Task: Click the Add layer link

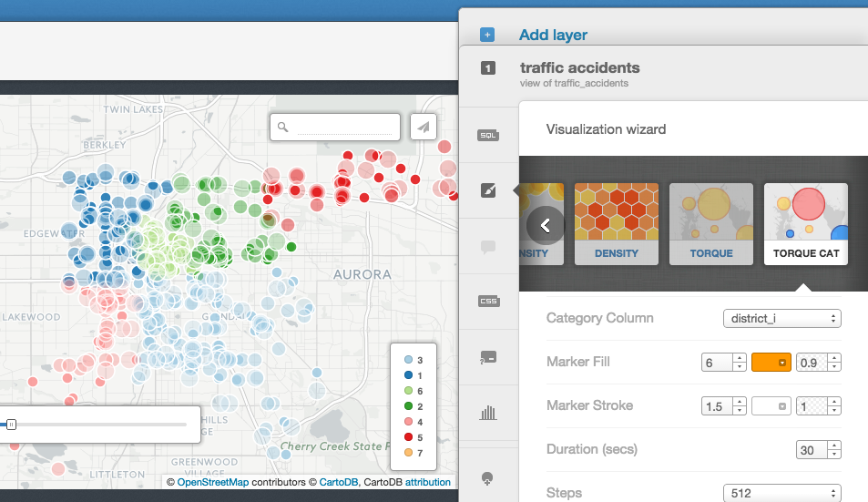Action: point(553,36)
